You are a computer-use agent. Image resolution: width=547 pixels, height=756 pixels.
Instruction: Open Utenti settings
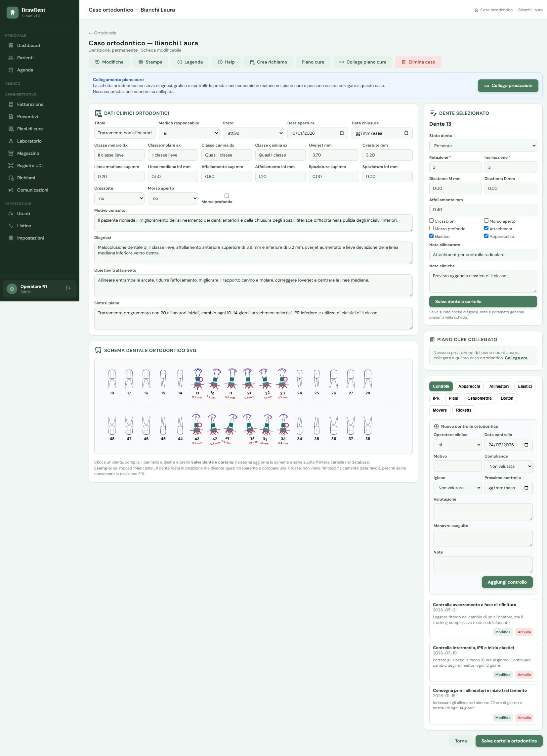pos(40,213)
